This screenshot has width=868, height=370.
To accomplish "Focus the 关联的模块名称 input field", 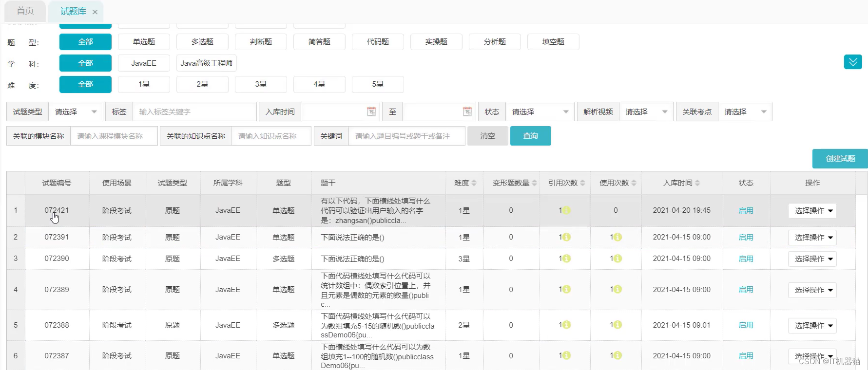I will pos(114,136).
